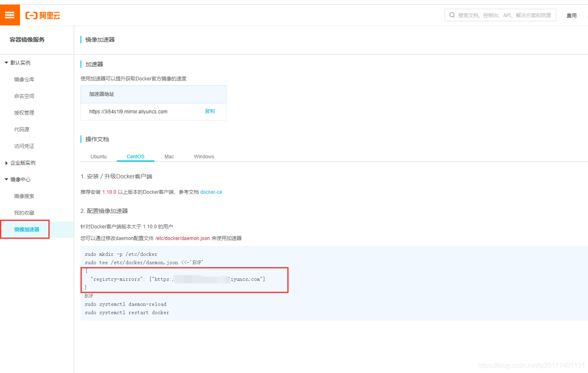Click the 'sudo tee /etc/docker/daemon.json' line
588x373 pixels.
[144, 263]
